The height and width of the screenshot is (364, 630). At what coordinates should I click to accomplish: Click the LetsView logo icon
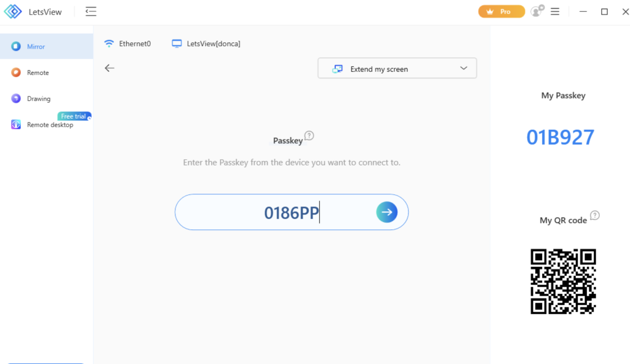[13, 12]
